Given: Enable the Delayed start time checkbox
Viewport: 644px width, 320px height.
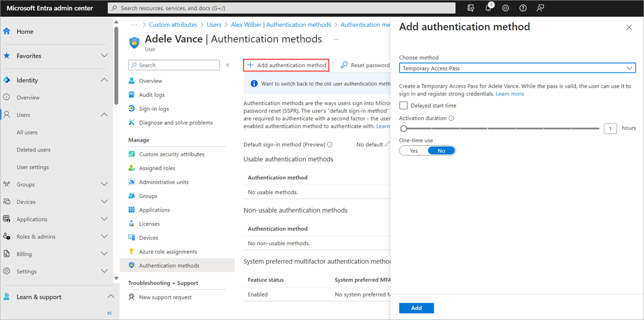Looking at the screenshot, I should pyautogui.click(x=404, y=106).
